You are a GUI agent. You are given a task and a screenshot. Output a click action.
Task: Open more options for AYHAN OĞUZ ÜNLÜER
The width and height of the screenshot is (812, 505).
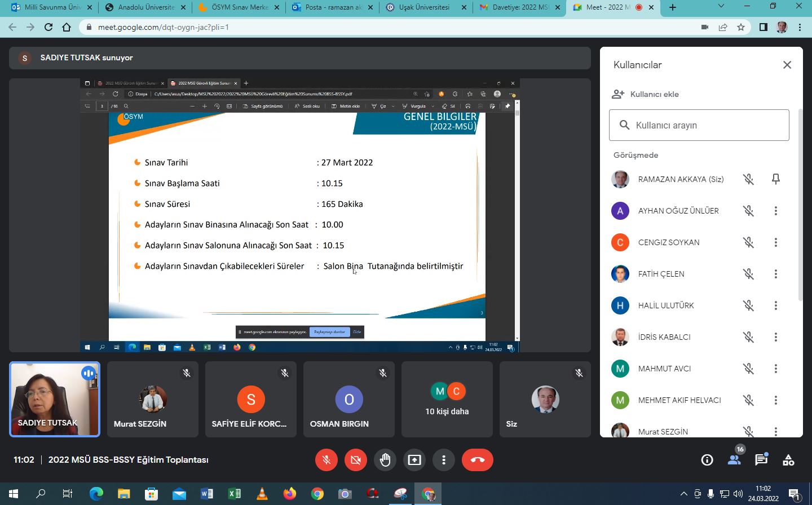(775, 211)
